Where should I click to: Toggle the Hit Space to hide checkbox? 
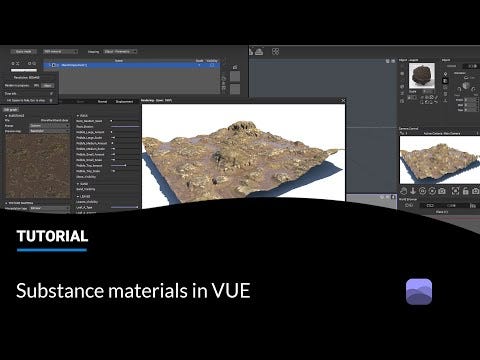(51, 100)
